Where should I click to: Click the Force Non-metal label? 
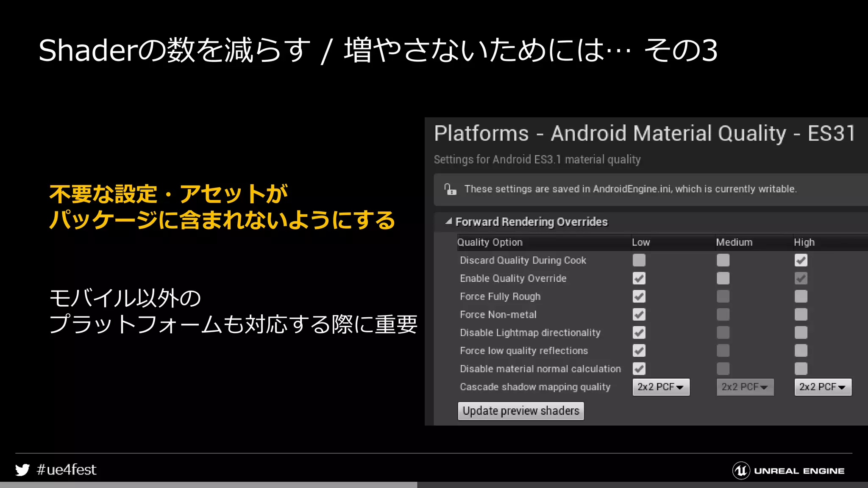point(498,314)
